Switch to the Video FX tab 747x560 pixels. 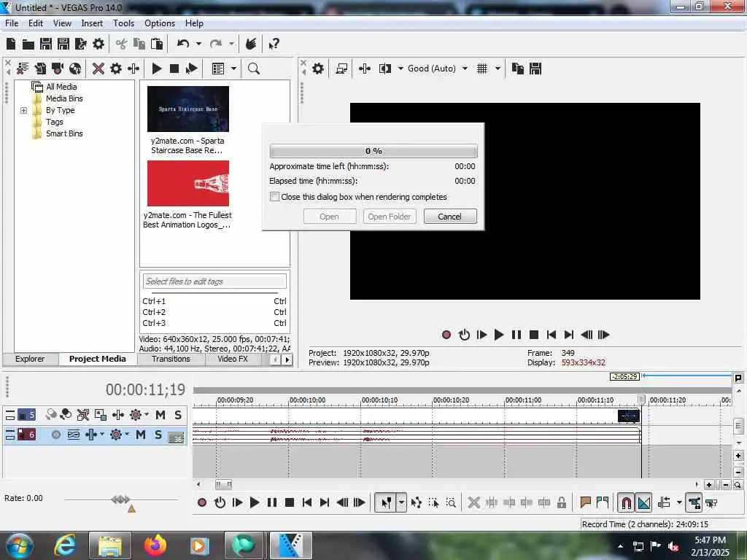(233, 359)
